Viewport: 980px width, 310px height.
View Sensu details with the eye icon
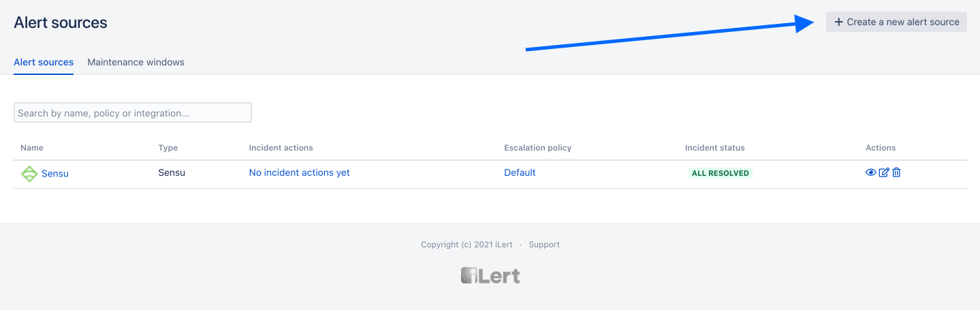pyautogui.click(x=870, y=173)
